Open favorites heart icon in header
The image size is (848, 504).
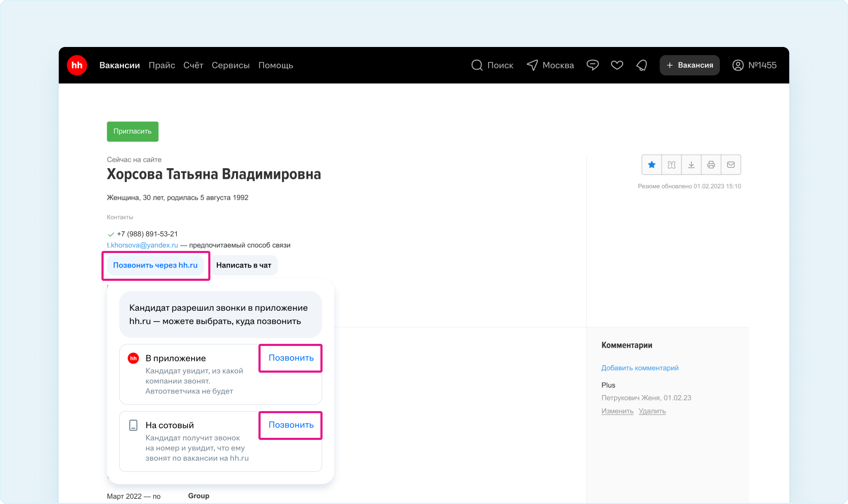(x=617, y=65)
